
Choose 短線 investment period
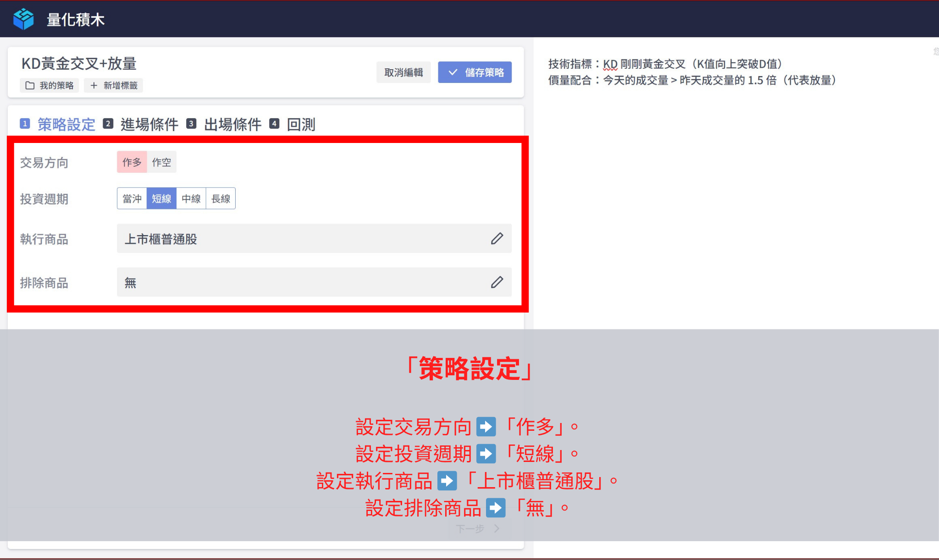point(161,198)
